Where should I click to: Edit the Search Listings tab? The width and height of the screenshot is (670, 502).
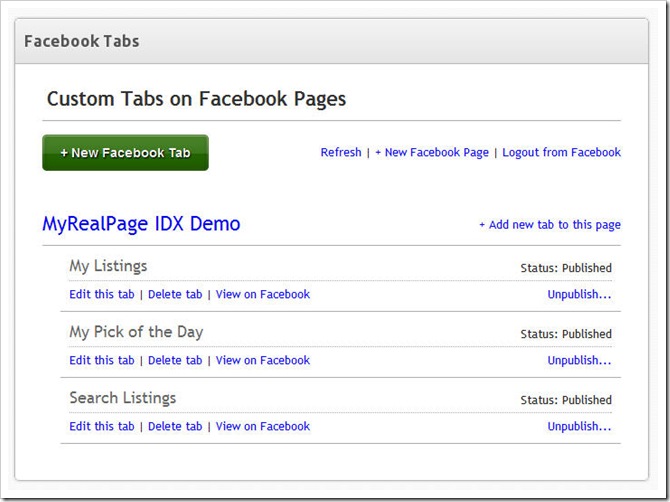[x=102, y=426]
